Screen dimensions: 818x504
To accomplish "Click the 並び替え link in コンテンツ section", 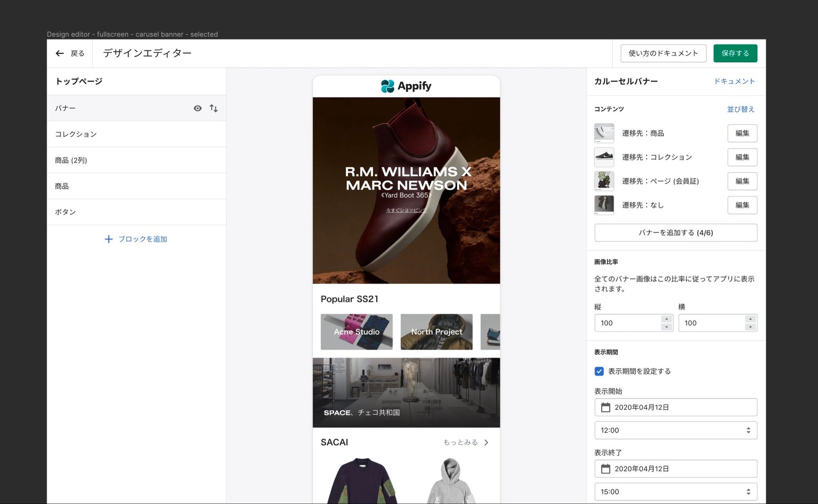I will (x=740, y=109).
